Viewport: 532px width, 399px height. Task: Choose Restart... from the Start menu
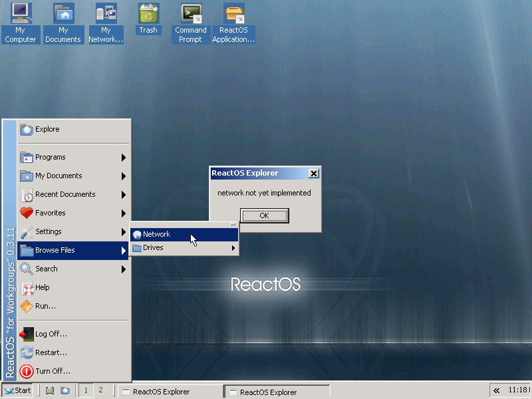pos(74,353)
